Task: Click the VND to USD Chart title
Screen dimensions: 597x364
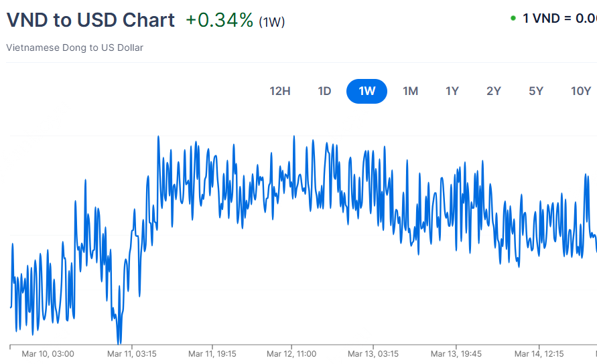Action: [x=90, y=20]
